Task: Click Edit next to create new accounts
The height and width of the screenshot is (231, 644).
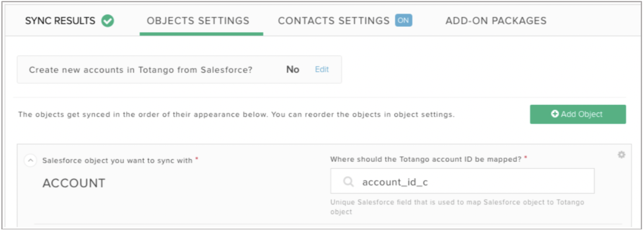Action: 322,69
